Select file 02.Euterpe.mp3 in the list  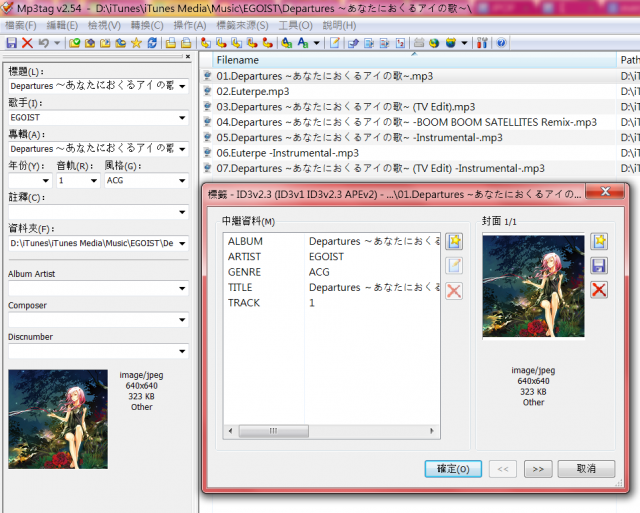click(253, 91)
